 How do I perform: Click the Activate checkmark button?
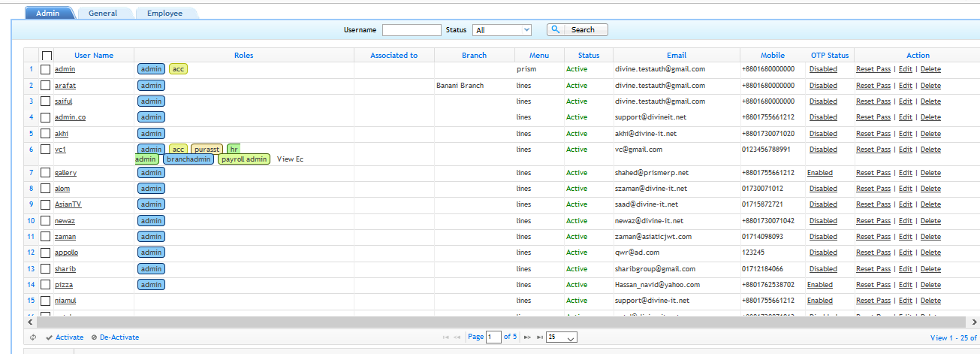pyautogui.click(x=65, y=337)
